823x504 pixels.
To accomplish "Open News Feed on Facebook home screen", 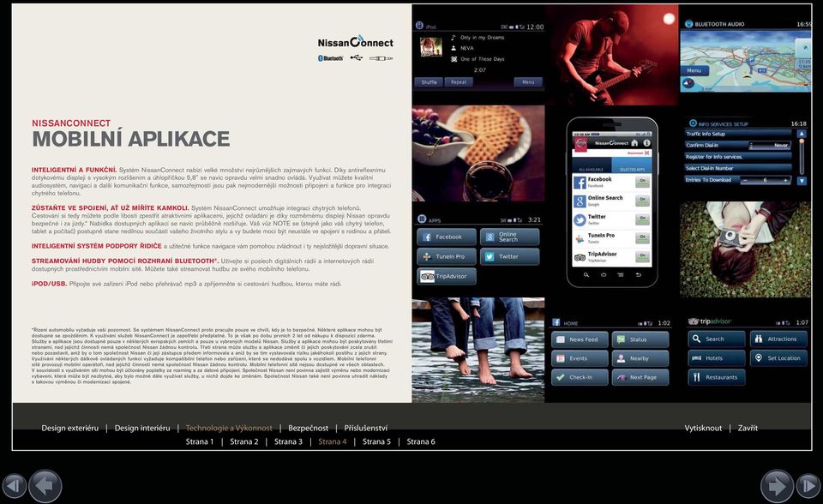I will (x=580, y=339).
